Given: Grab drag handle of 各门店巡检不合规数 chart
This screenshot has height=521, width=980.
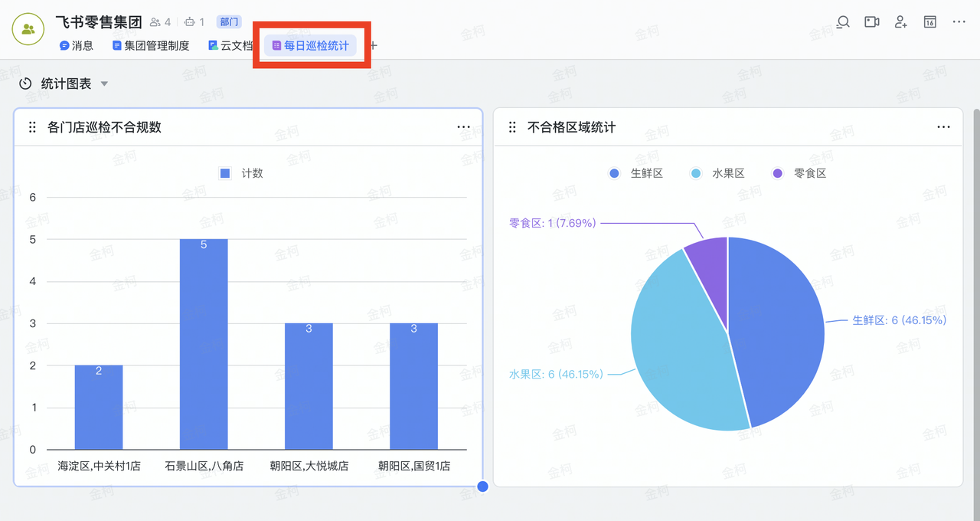Looking at the screenshot, I should [x=32, y=127].
